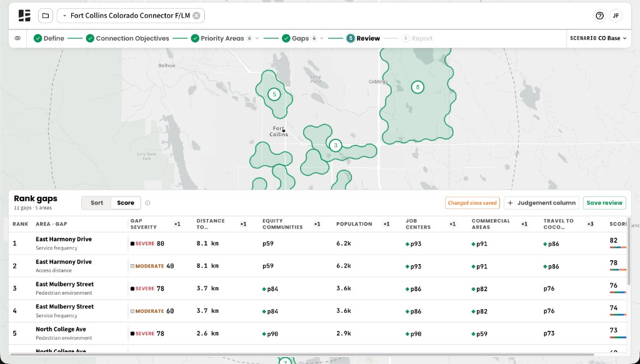Click the Gap Severity column header
Viewport: 640px width, 364px height.
coord(143,224)
